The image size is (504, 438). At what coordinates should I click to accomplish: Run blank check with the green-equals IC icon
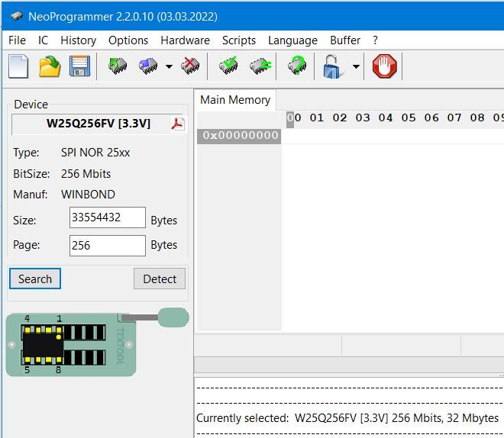(x=260, y=66)
